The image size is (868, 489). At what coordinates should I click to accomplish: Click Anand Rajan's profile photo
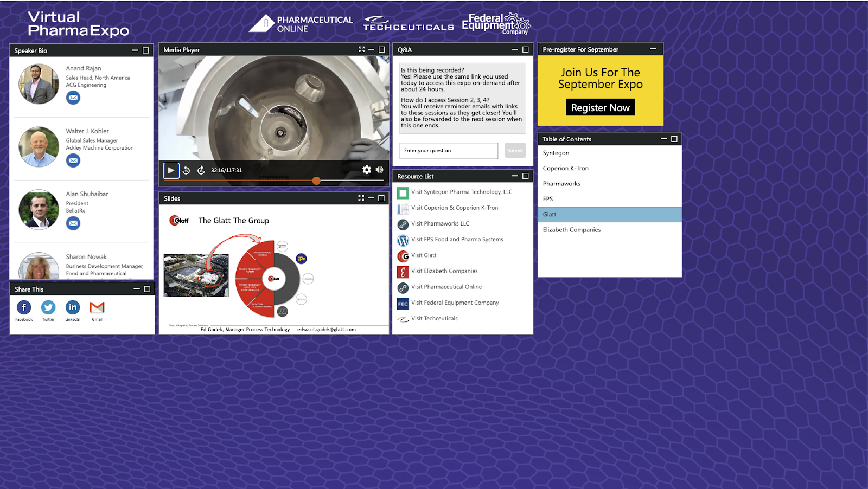[x=39, y=84]
